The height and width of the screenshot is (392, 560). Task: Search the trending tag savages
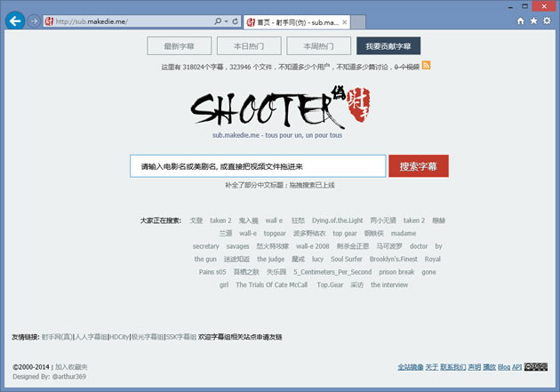[237, 246]
